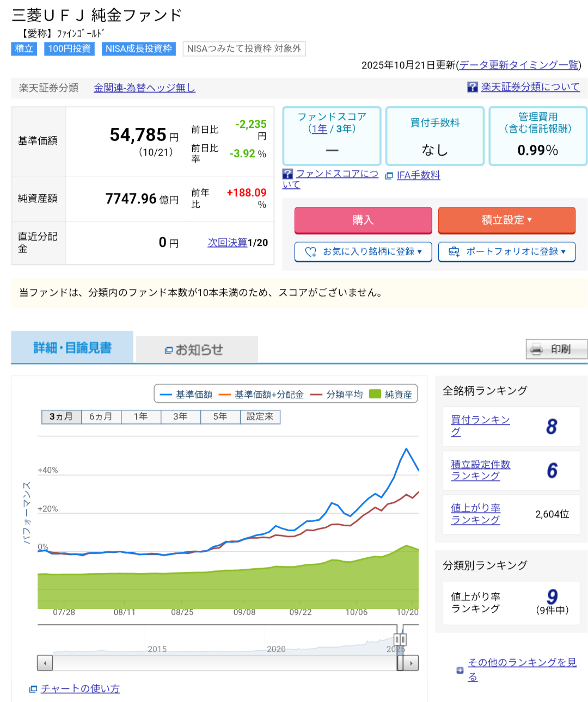Screen dimensions: 588x702
Task: Click the arrow icon beside その他のランキングを見る
Action: point(460,670)
